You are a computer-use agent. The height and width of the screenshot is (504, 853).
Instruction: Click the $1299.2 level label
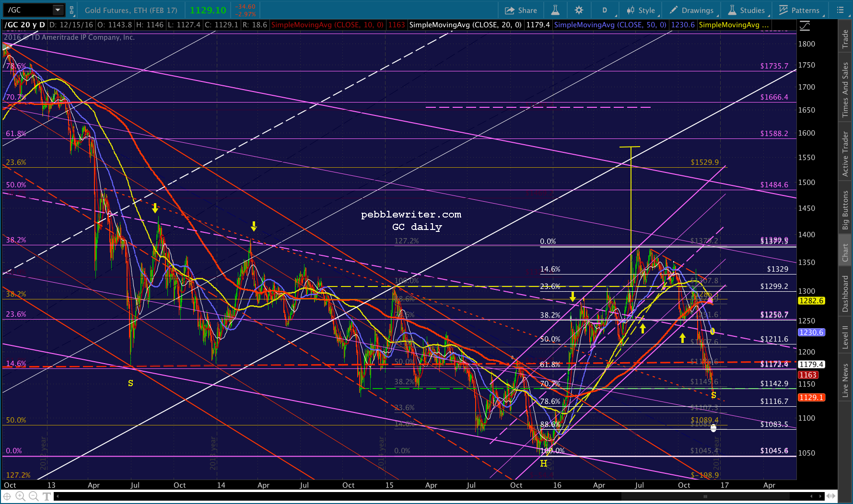coord(774,286)
